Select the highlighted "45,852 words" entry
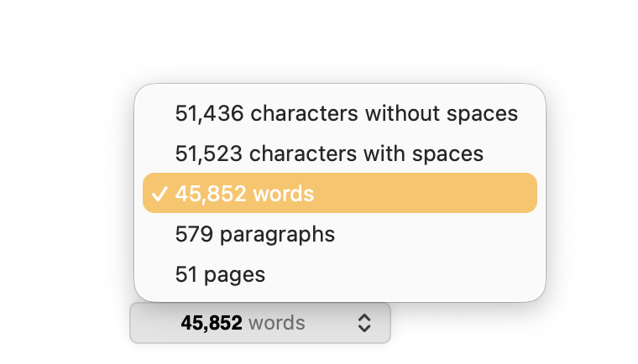638x364 pixels. [340, 193]
